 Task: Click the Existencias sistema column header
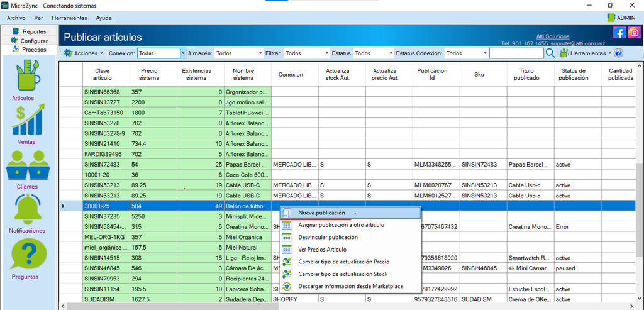201,74
